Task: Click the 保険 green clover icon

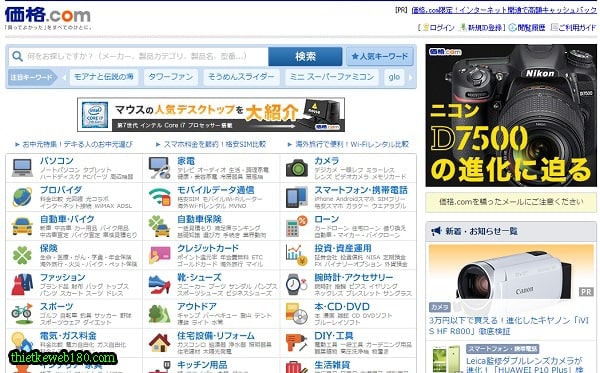Action: tap(22, 255)
